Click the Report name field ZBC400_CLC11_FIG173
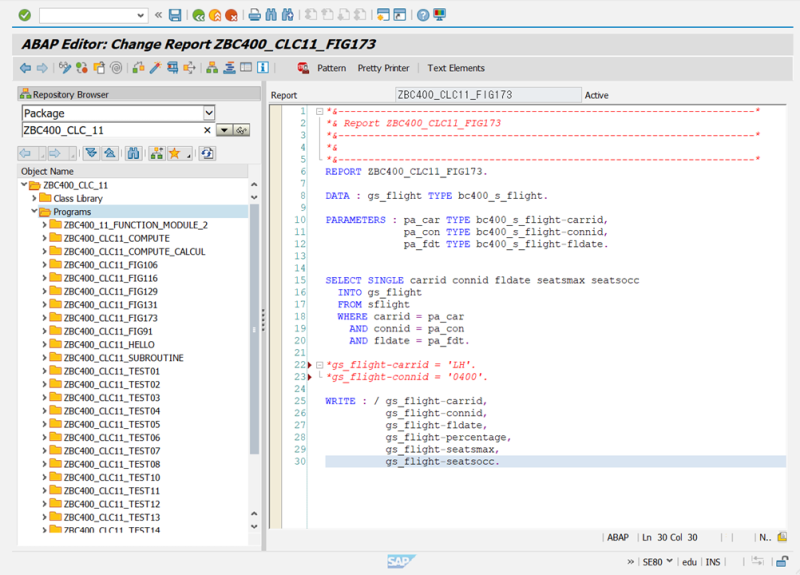The width and height of the screenshot is (800, 575). click(488, 95)
